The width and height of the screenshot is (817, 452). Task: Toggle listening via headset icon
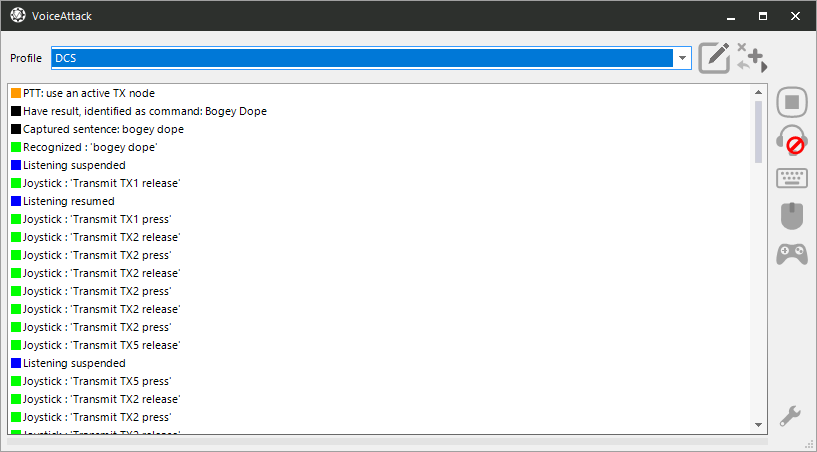[792, 140]
